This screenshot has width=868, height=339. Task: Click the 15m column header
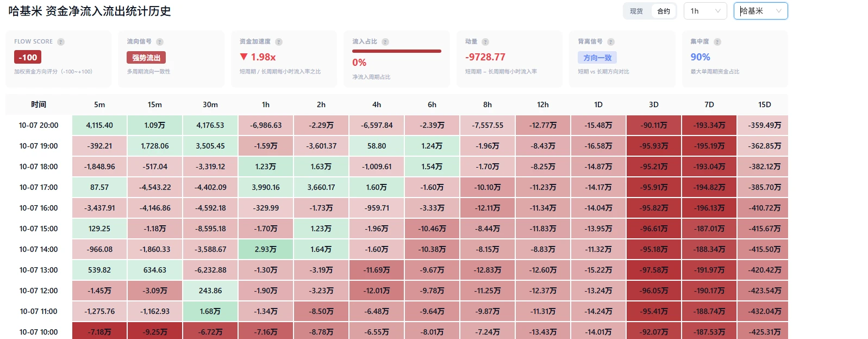(x=155, y=104)
